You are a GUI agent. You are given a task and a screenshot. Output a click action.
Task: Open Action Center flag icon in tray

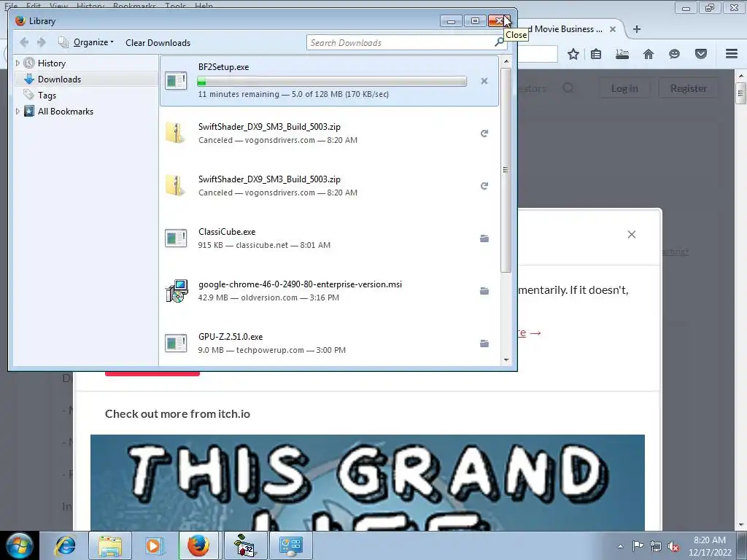[x=638, y=546]
